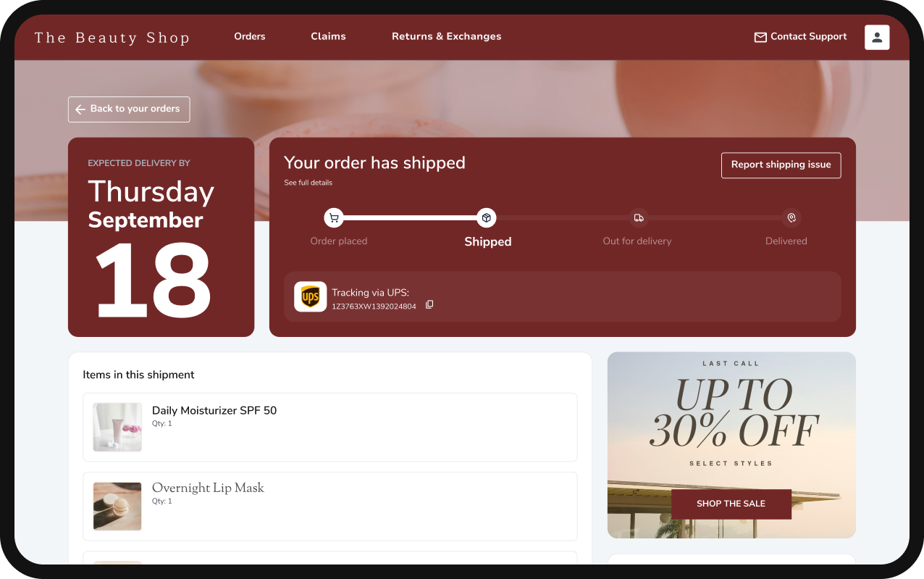This screenshot has height=579, width=924.
Task: Click the Order placed cart step icon
Action: (x=334, y=217)
